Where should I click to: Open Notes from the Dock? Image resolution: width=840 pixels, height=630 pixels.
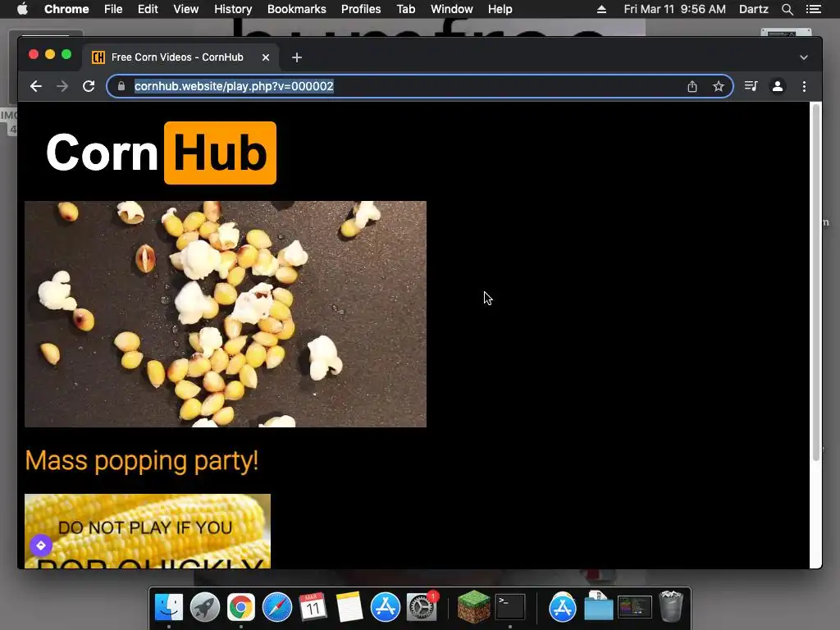pyautogui.click(x=349, y=607)
